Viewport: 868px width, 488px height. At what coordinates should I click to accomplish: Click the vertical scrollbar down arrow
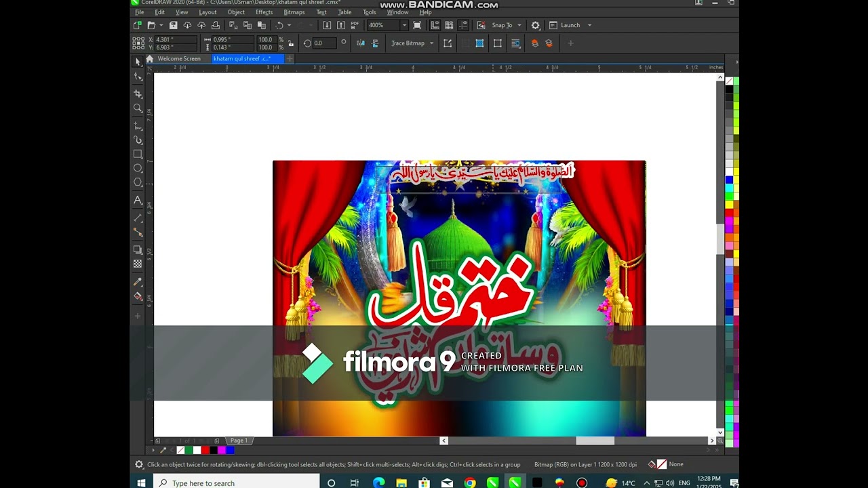[720, 432]
